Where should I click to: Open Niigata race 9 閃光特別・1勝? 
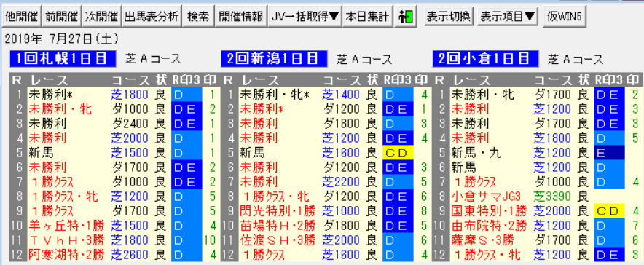click(x=278, y=210)
